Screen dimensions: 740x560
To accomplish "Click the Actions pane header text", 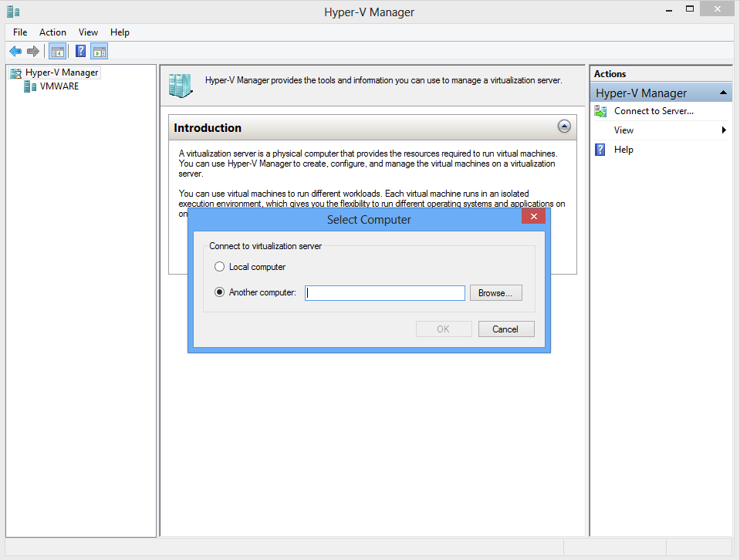I will [x=610, y=74].
